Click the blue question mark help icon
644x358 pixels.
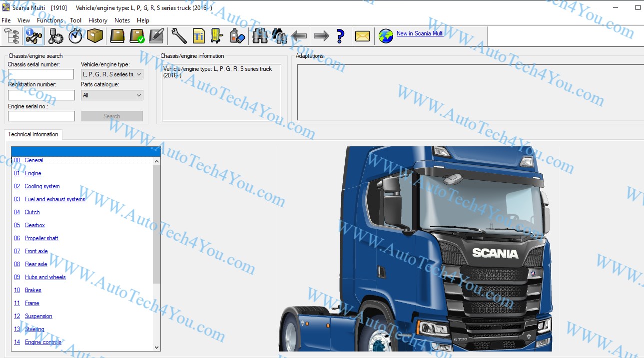tap(340, 36)
